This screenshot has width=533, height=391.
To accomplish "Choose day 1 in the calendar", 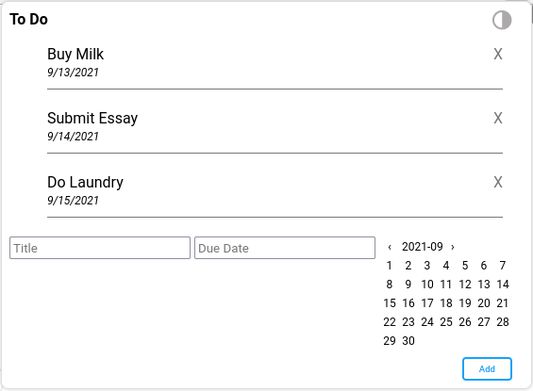I will tap(390, 266).
